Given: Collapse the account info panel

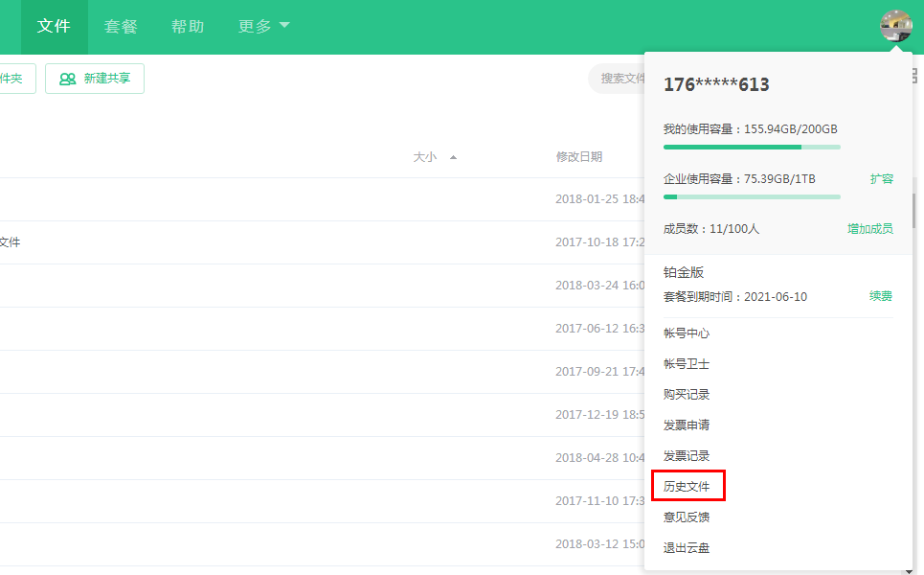Looking at the screenshot, I should coord(895,25).
